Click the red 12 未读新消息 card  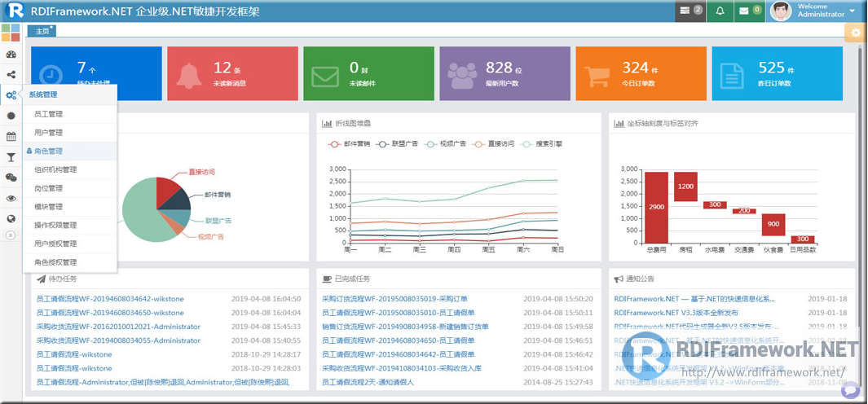click(x=232, y=73)
